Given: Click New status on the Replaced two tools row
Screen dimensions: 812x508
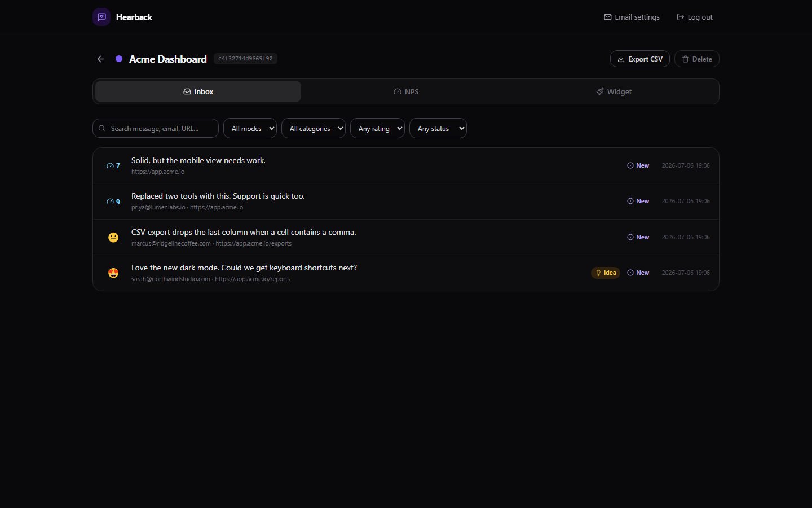Looking at the screenshot, I should click(x=638, y=201).
